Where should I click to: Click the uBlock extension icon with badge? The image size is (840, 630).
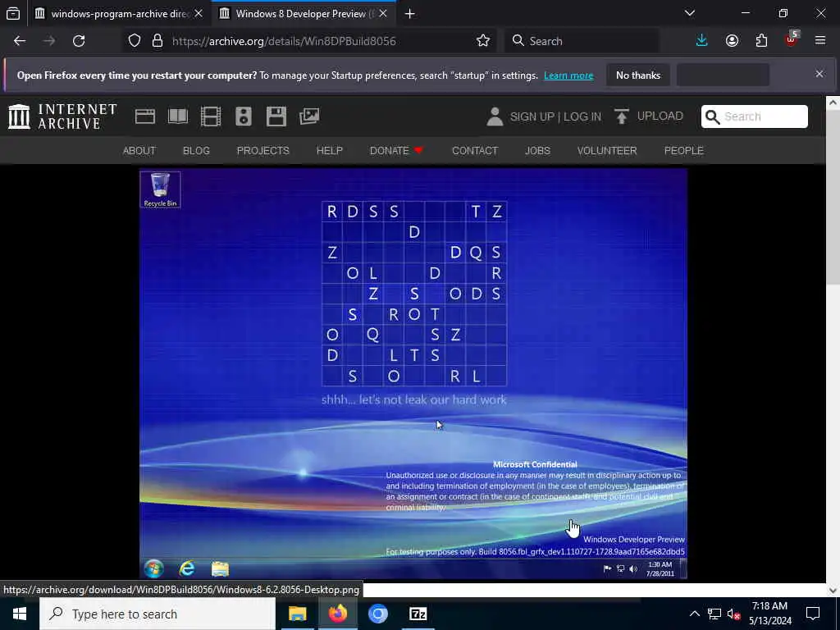[x=792, y=39]
